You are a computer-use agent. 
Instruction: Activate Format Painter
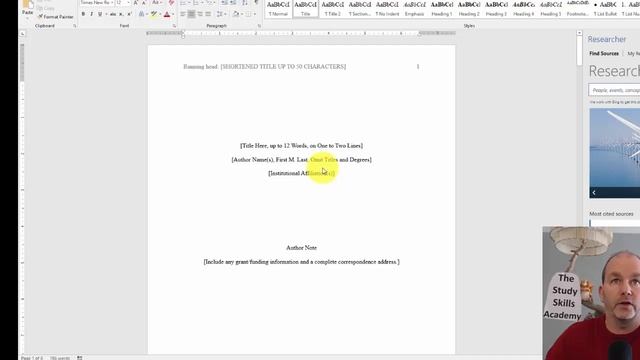click(56, 17)
